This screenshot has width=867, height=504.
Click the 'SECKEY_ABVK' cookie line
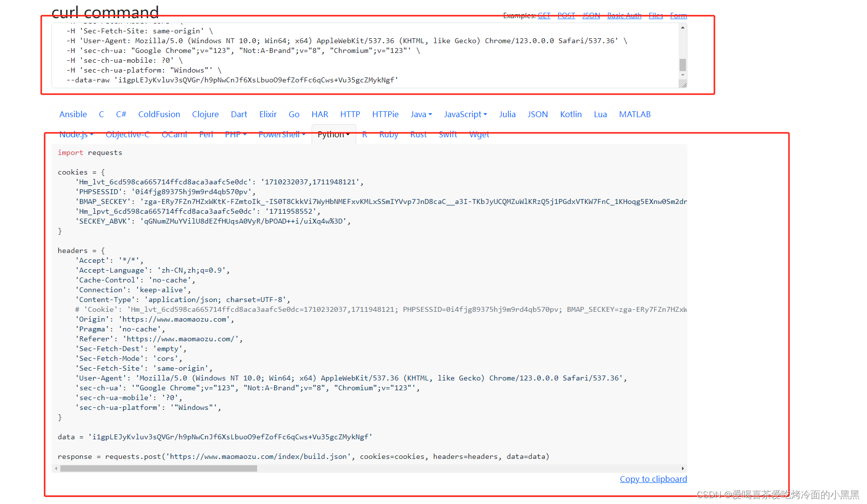click(x=213, y=221)
